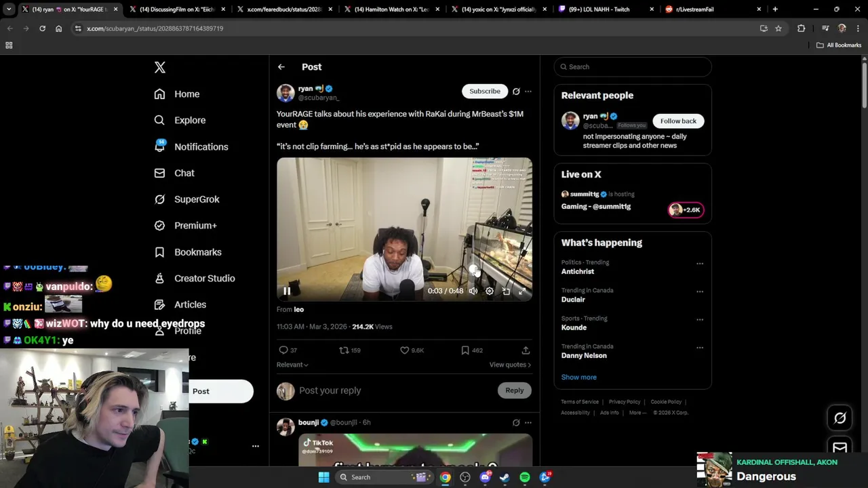This screenshot has width=868, height=488.
Task: Bookmark this page with star icon
Action: [x=778, y=28]
